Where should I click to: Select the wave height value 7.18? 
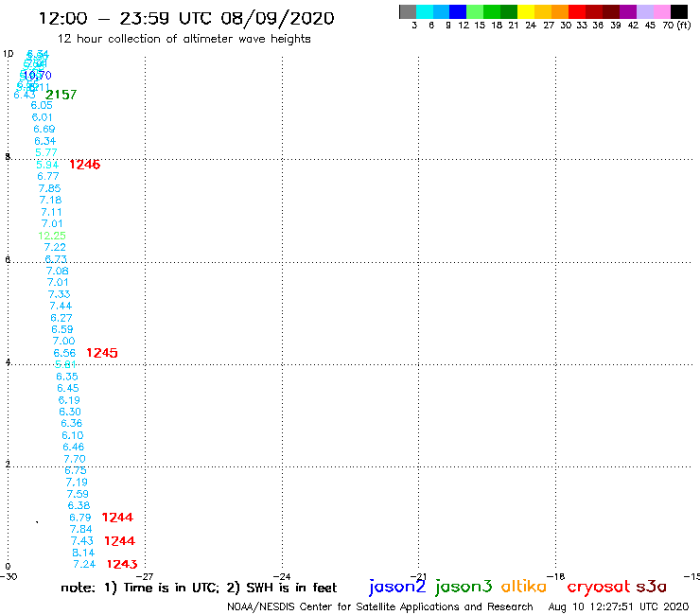point(50,200)
